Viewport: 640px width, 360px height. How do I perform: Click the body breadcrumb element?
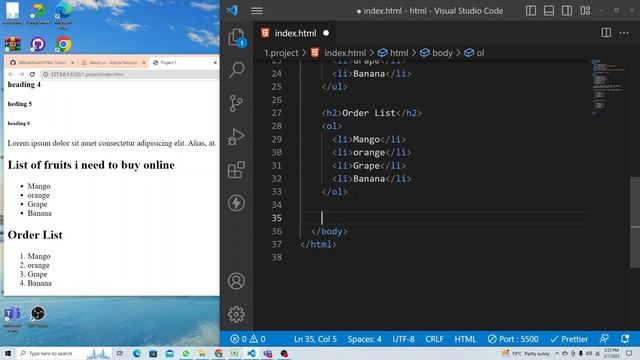(x=442, y=53)
